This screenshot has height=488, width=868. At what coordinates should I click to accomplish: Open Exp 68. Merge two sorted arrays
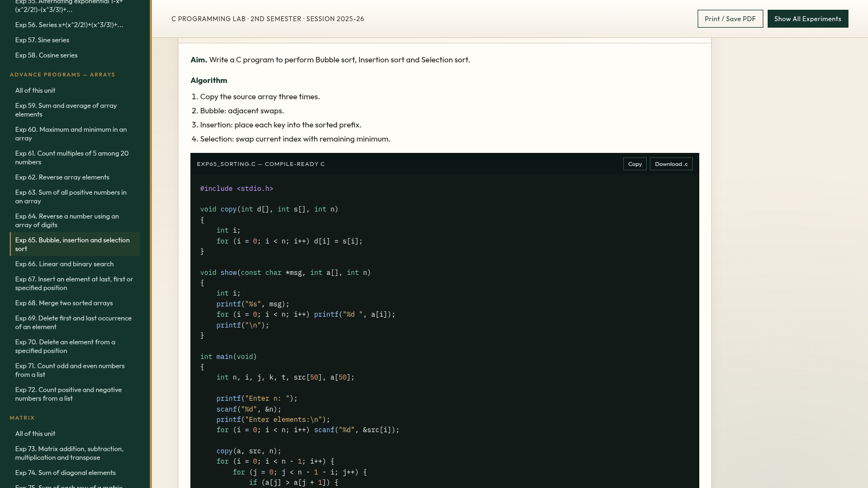pyautogui.click(x=75, y=303)
